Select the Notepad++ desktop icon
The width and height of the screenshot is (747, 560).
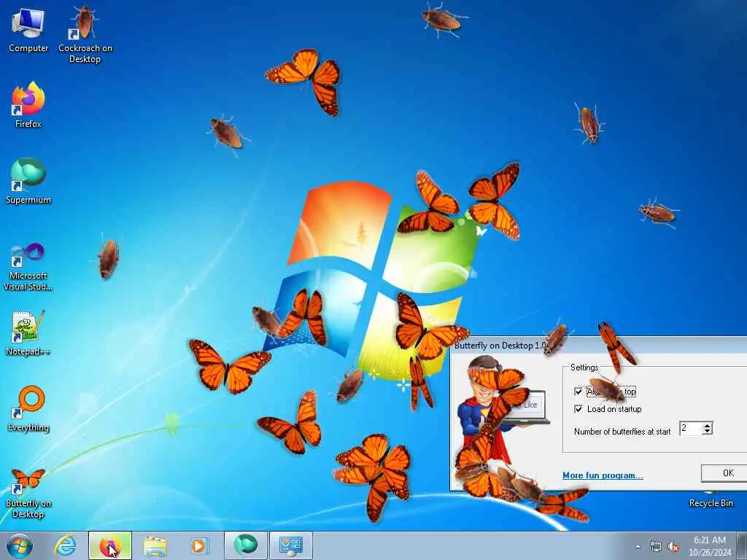coord(28,333)
